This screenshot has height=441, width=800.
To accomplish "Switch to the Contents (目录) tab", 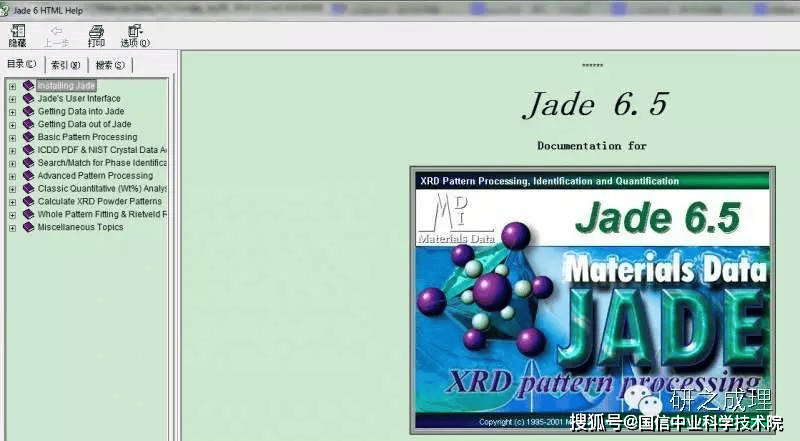I will (x=22, y=65).
